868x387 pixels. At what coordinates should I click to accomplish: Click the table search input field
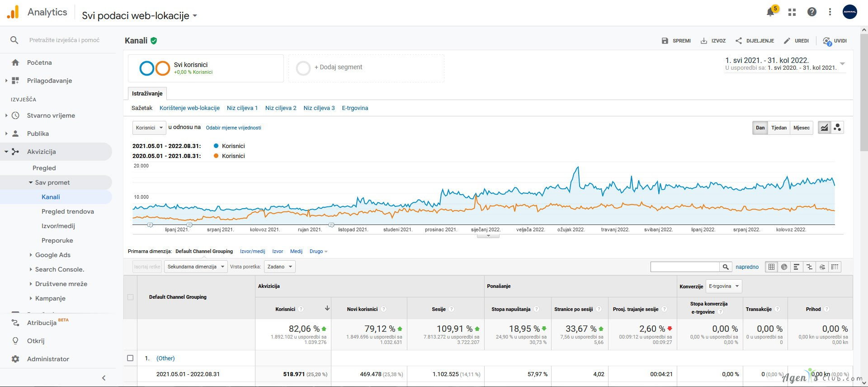(x=684, y=267)
